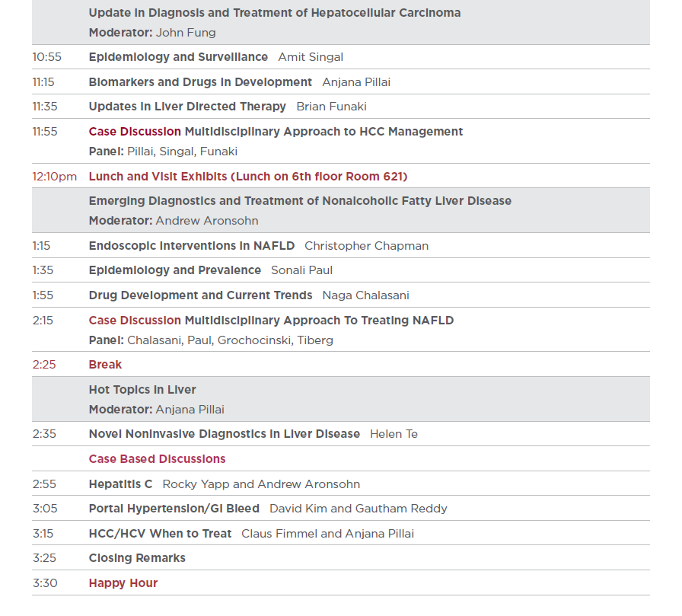Click 'Hot Topics in Liver' section header

(142, 390)
